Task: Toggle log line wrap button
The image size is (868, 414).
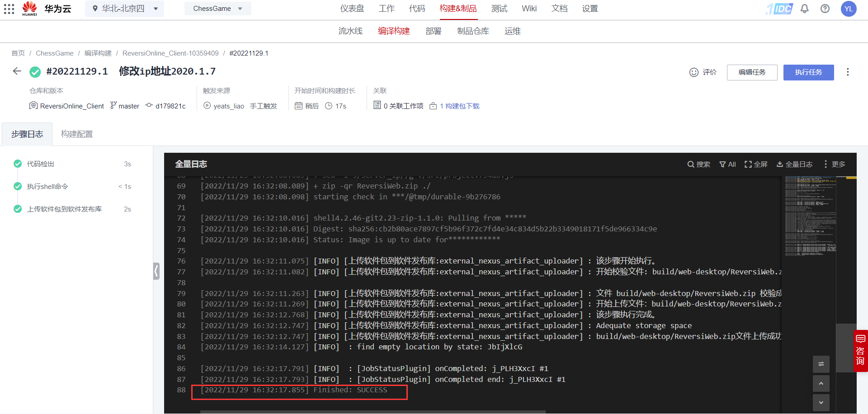Action: [x=821, y=364]
